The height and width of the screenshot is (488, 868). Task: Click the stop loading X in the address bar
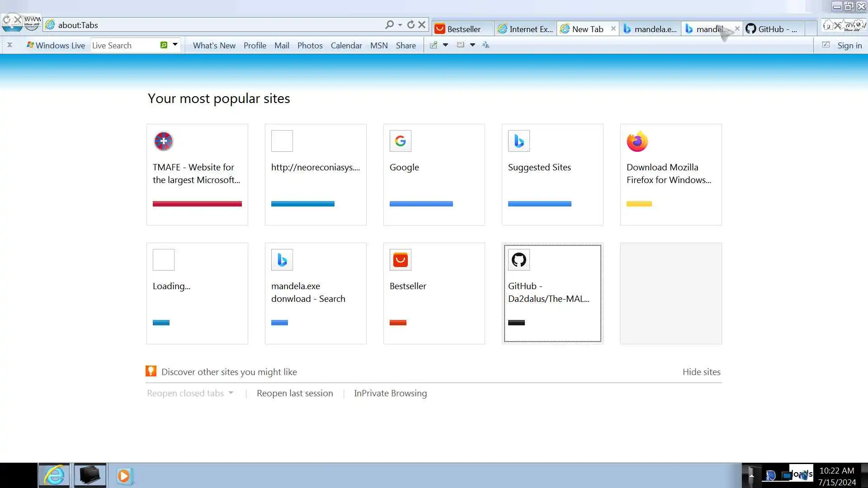422,25
